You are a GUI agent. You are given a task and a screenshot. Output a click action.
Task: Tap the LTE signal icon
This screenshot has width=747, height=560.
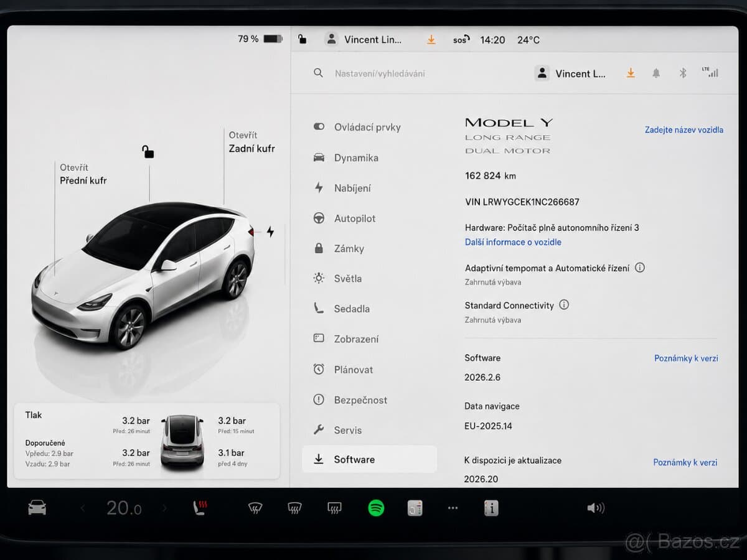[710, 72]
